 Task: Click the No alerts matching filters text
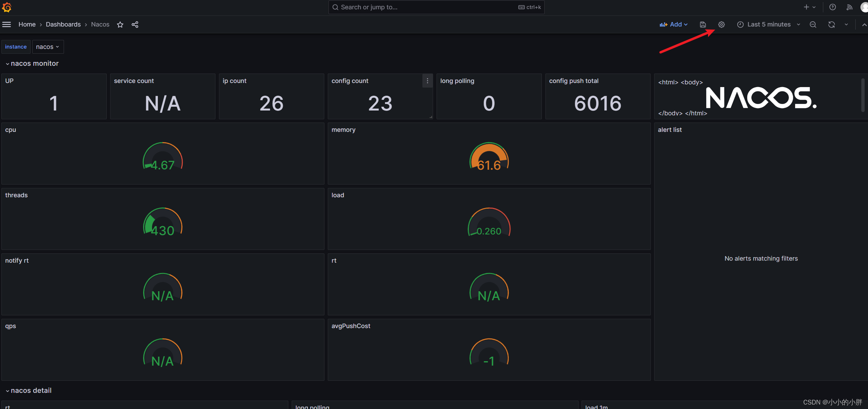click(761, 259)
